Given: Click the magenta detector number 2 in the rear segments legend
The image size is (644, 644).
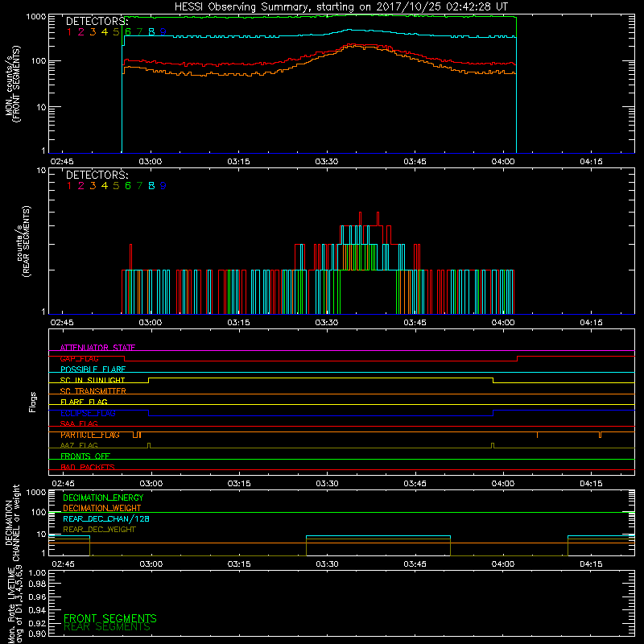Looking at the screenshot, I should coord(81,186).
